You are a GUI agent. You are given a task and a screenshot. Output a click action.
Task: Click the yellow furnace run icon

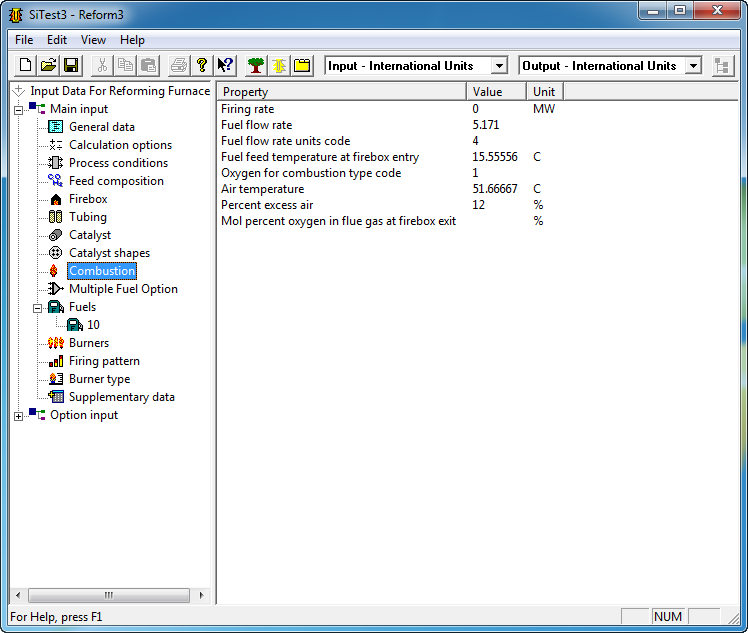point(279,65)
